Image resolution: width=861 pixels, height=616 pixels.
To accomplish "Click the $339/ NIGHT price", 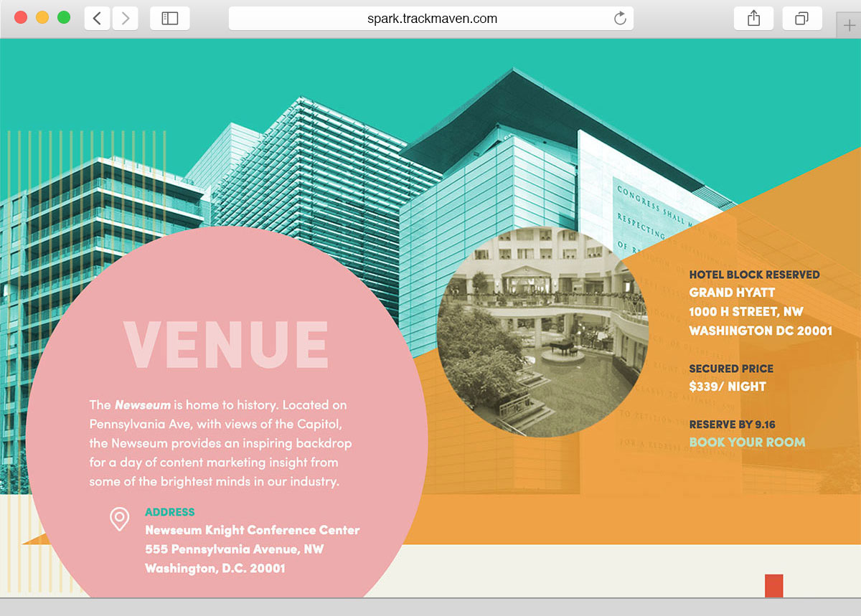I will (728, 387).
